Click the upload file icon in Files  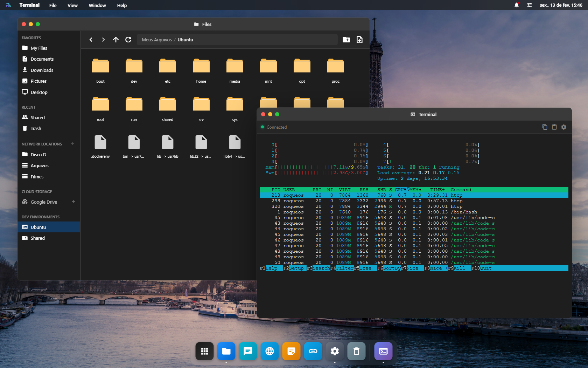click(359, 40)
